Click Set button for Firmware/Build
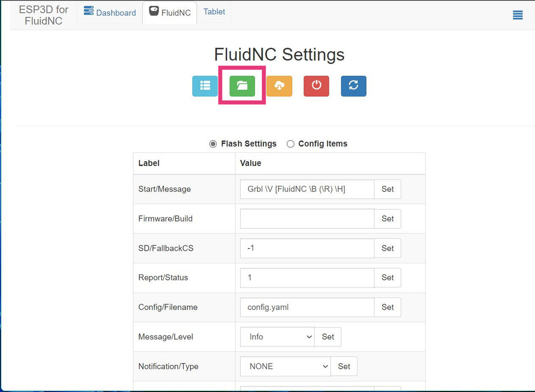 [387, 219]
